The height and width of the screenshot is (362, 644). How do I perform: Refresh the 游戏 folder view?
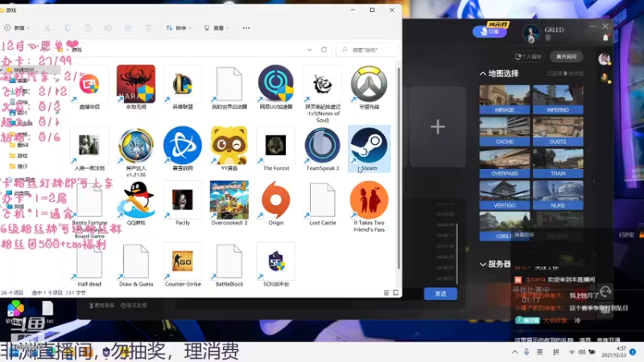click(x=324, y=50)
